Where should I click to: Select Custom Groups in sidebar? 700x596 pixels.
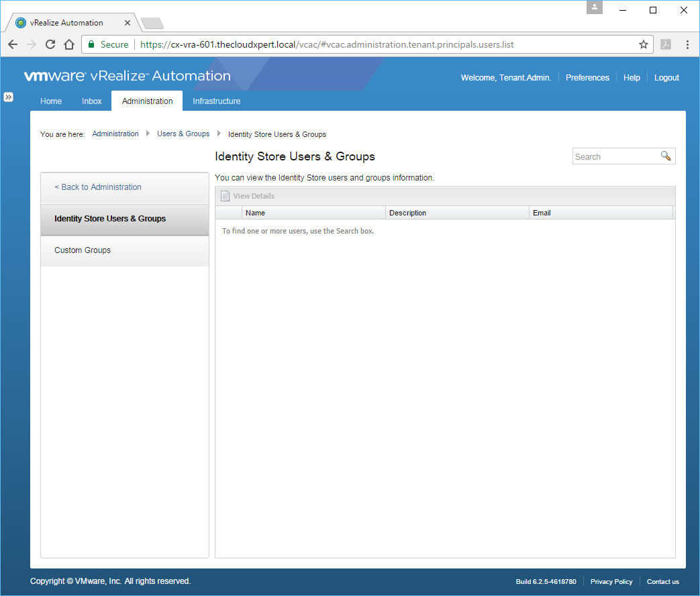point(83,250)
